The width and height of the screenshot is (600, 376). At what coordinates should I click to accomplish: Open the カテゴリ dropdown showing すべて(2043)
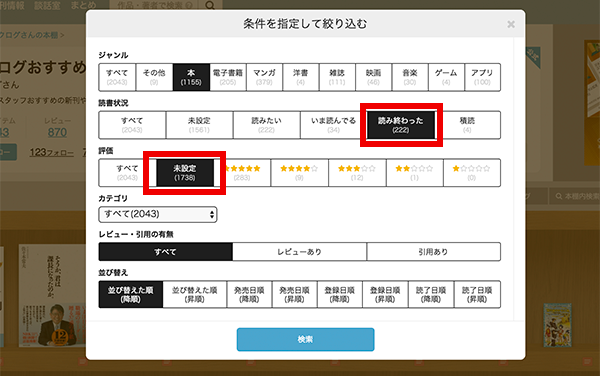[158, 214]
